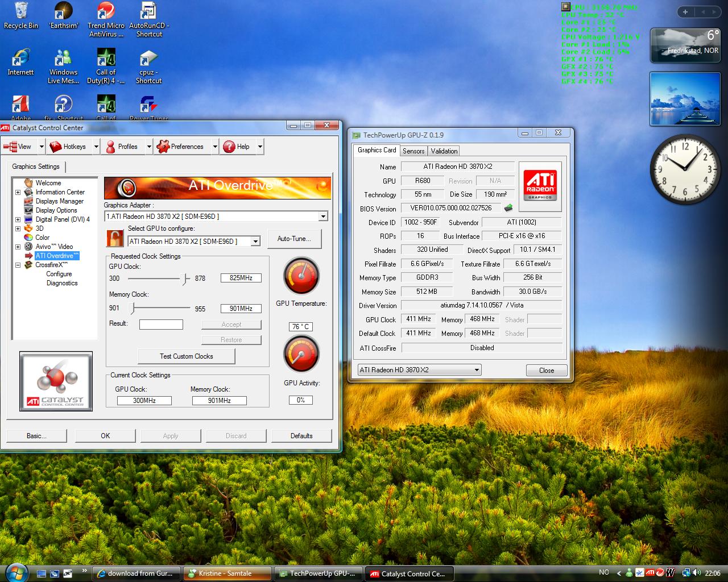Click the GPU Clock slider handle

click(x=185, y=278)
